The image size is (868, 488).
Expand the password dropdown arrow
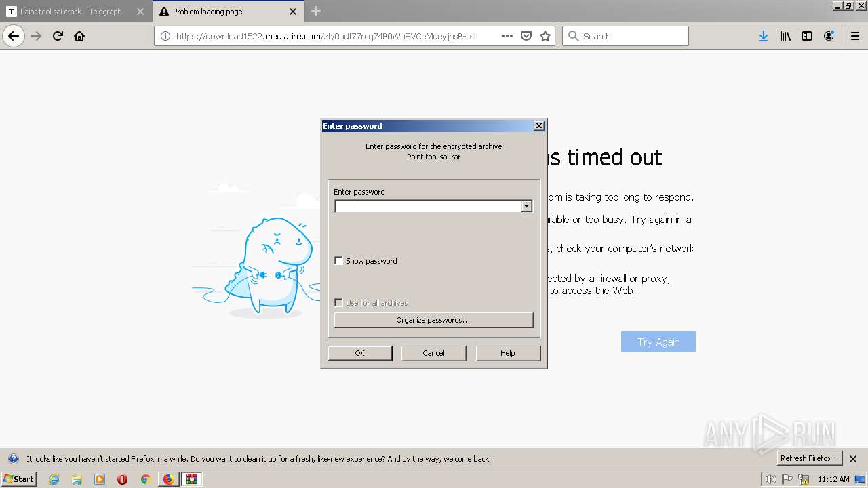pyautogui.click(x=527, y=206)
